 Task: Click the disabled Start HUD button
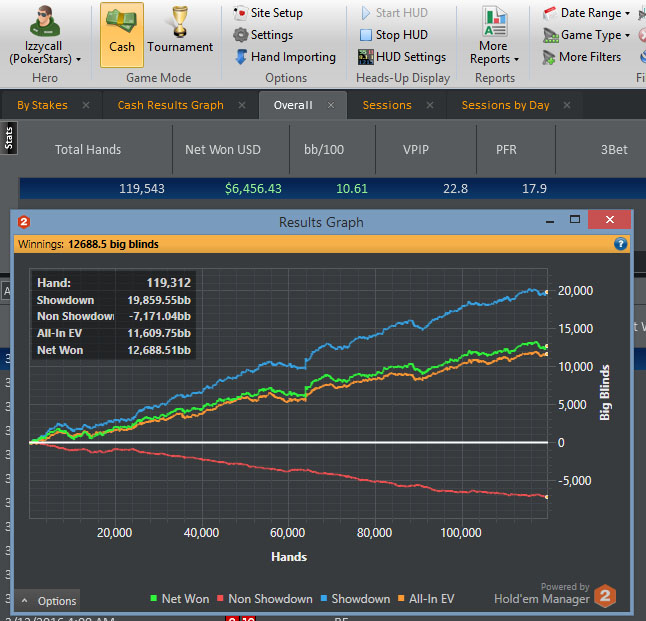pyautogui.click(x=394, y=13)
